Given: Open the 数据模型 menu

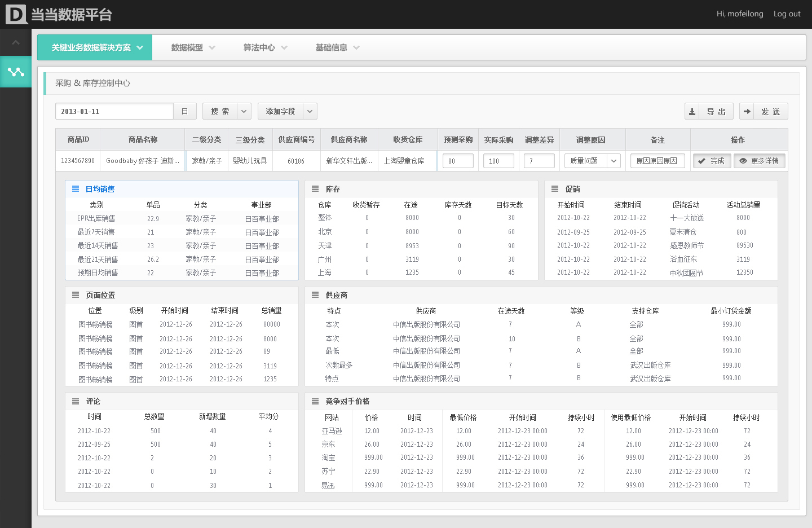Looking at the screenshot, I should pos(193,47).
